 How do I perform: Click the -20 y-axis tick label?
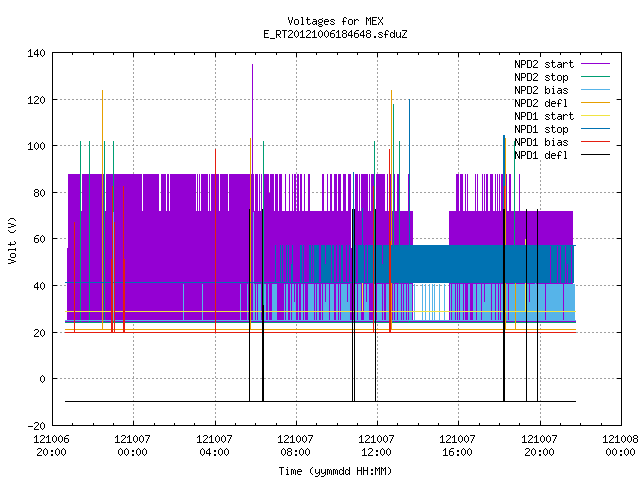[36, 426]
